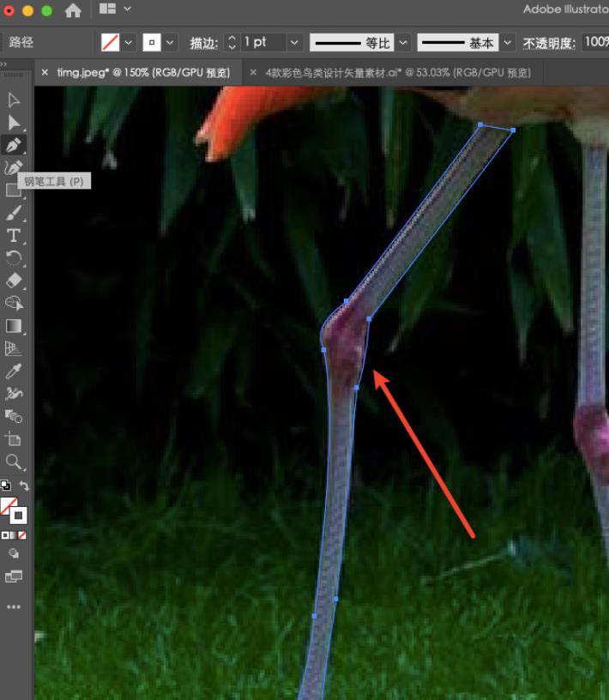Open the fill color dropdown arrow
The image size is (609, 700).
coord(129,42)
